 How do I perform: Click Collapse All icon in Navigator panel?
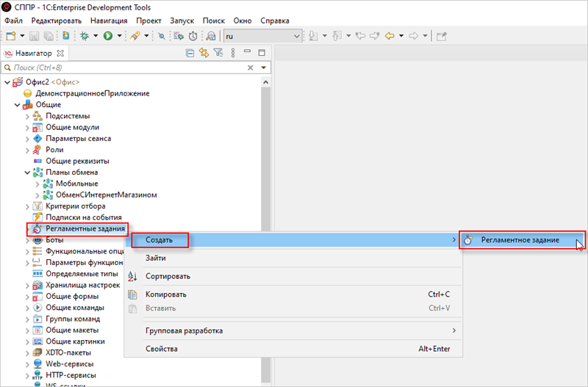[x=190, y=53]
